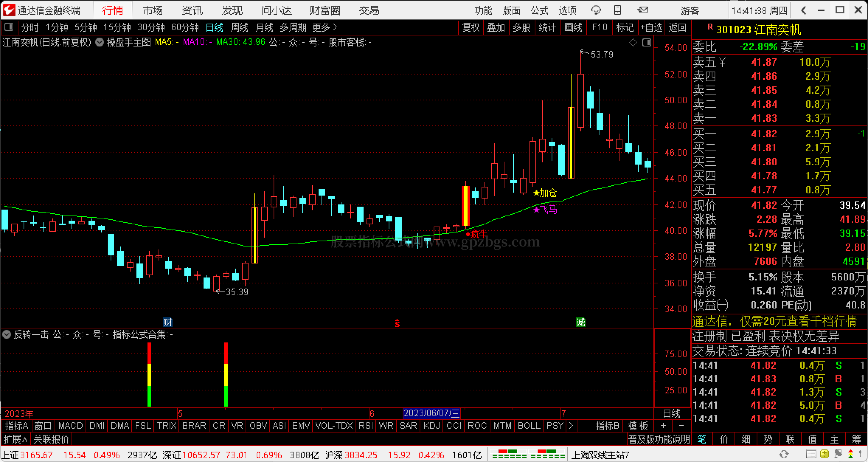This screenshot has width=868, height=462.
Task: Click the red 通达信 logo icon
Action: point(9,10)
